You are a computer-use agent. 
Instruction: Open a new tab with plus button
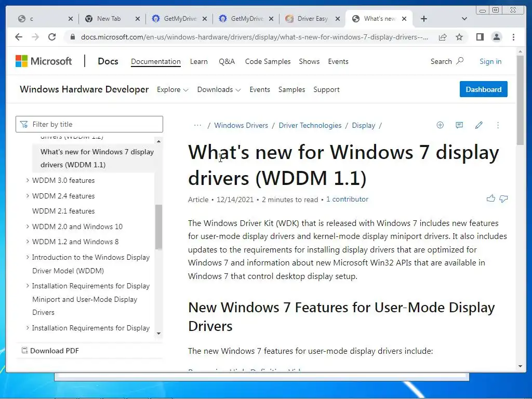pos(424,19)
